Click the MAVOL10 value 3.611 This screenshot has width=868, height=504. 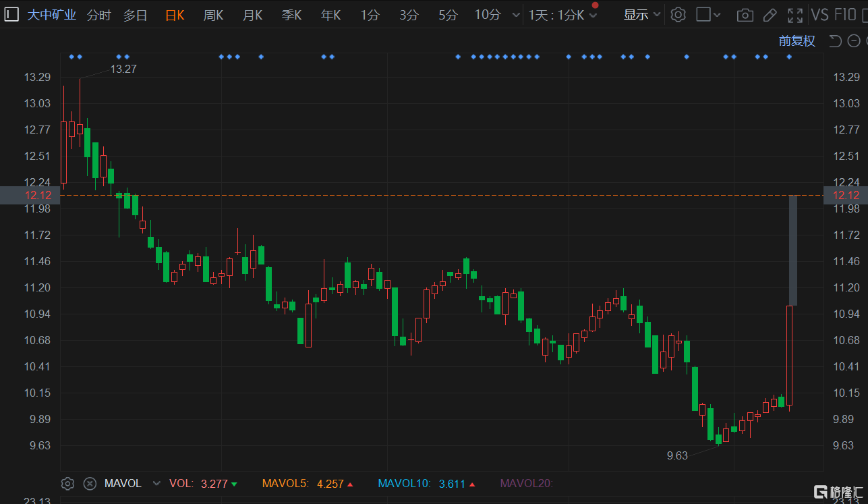(x=452, y=484)
